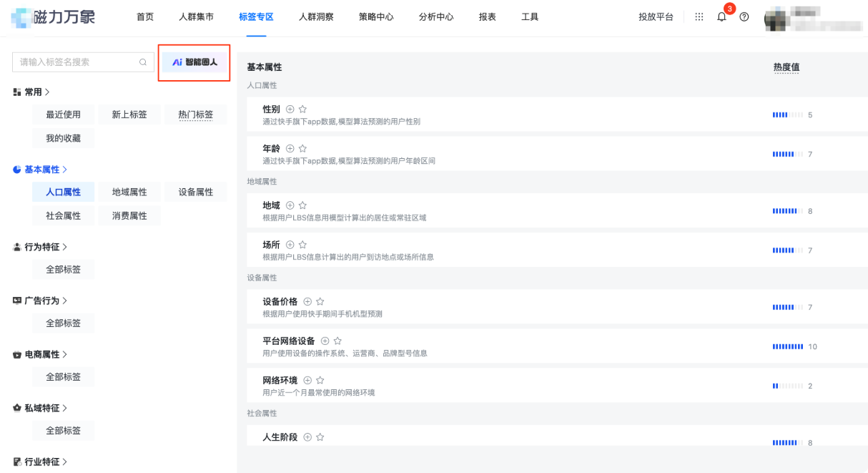Select the 人口属性 sub-category
The width and height of the screenshot is (868, 473).
pos(64,192)
